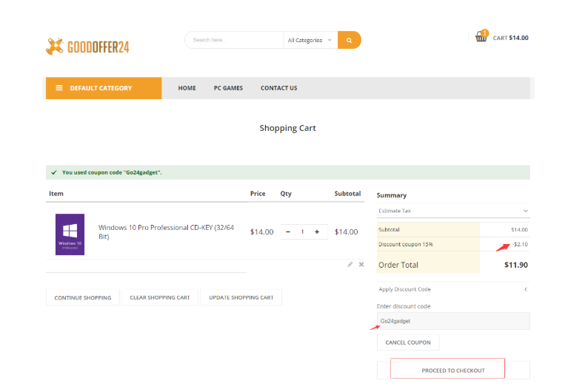This screenshot has height=392, width=568.
Task: Click the GoodOffer24 logo
Action: (x=87, y=47)
